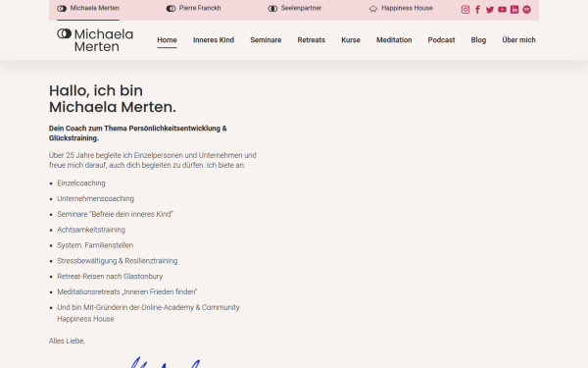Switch to Michaela Merten top-bar tab

click(88, 8)
